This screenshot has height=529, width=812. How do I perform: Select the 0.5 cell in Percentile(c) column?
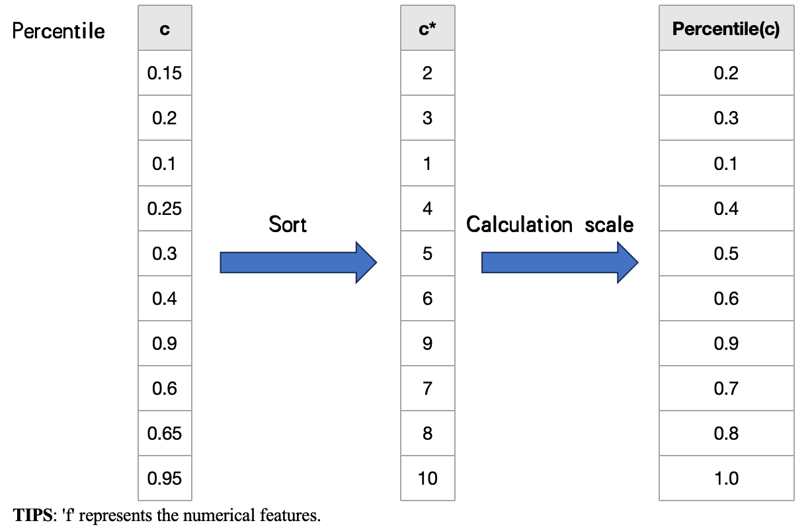[x=726, y=253]
